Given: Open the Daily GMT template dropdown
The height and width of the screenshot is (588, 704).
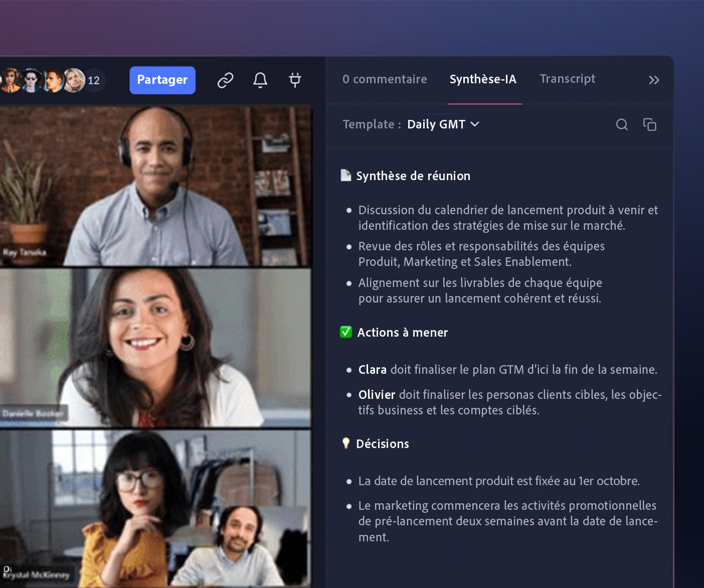Looking at the screenshot, I should (442, 124).
